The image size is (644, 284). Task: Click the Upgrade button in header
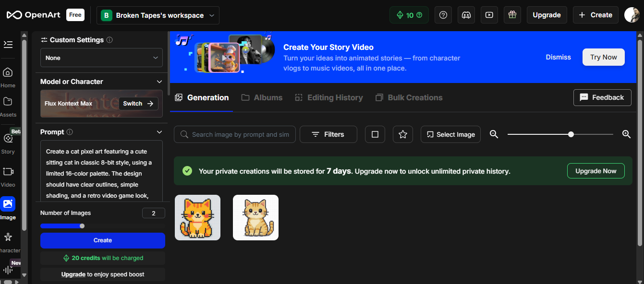(547, 15)
